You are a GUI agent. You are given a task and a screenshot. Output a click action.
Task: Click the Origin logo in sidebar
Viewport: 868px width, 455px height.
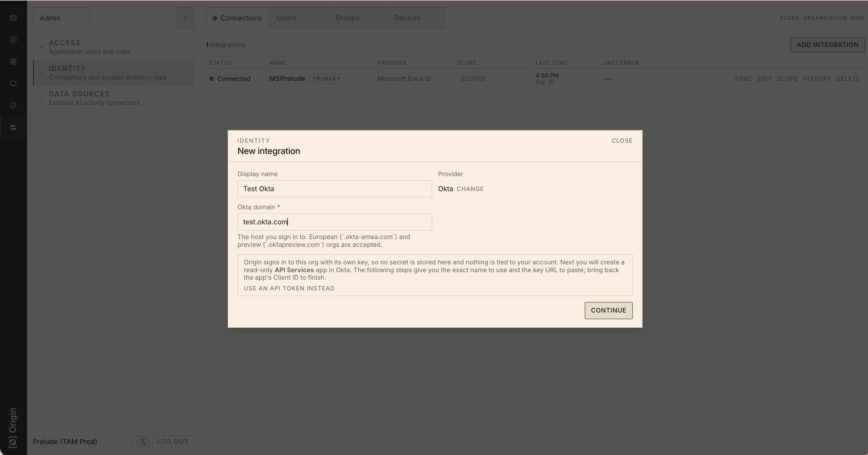pyautogui.click(x=13, y=428)
